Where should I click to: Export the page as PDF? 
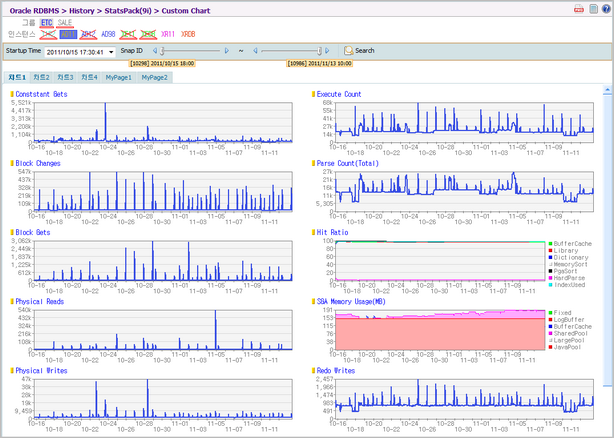point(579,8)
